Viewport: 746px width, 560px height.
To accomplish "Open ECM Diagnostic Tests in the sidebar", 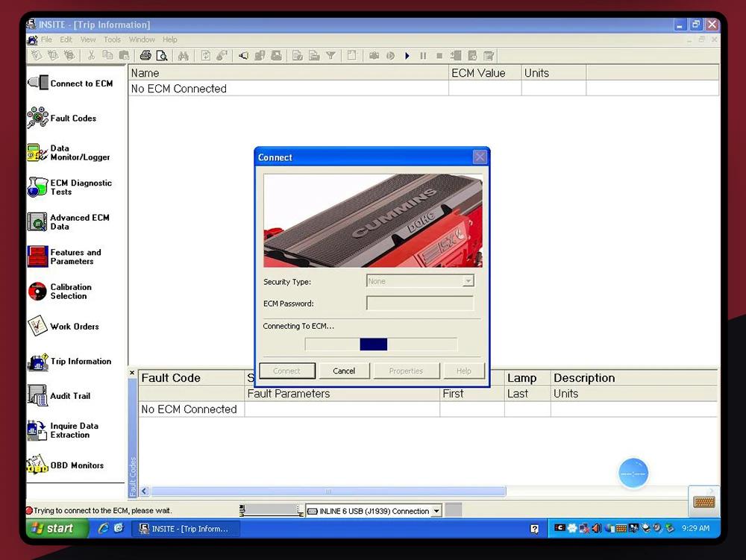I will tap(37, 187).
